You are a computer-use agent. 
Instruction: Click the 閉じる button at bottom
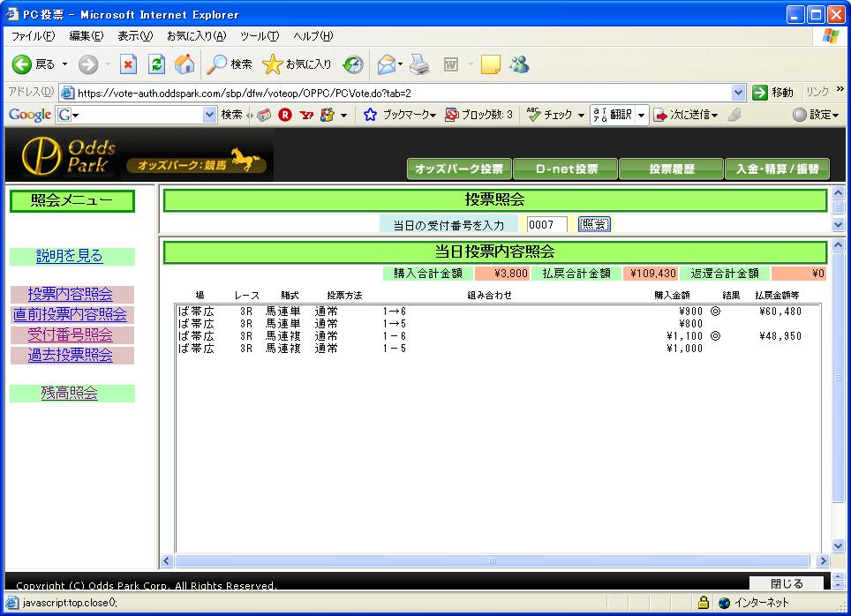click(787, 583)
